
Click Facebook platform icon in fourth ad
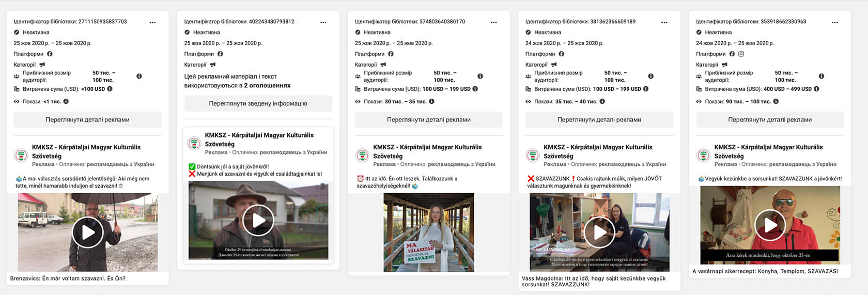(561, 54)
